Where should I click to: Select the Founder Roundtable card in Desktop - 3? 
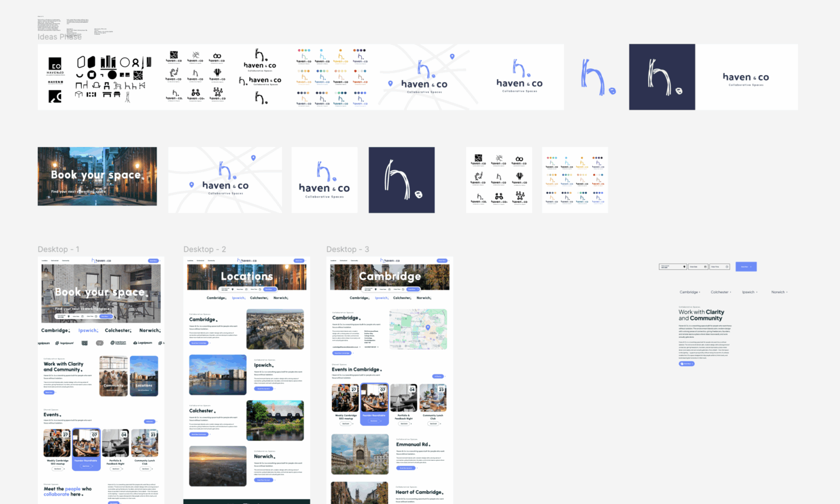[374, 404]
